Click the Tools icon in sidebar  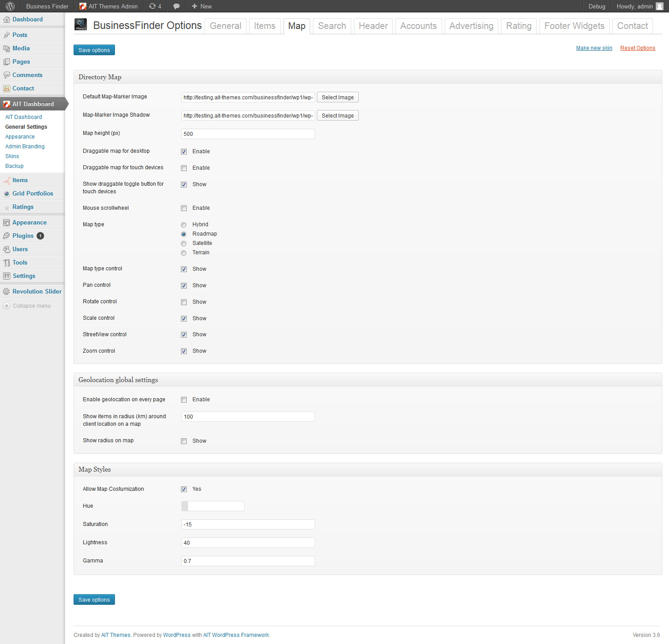[6, 262]
